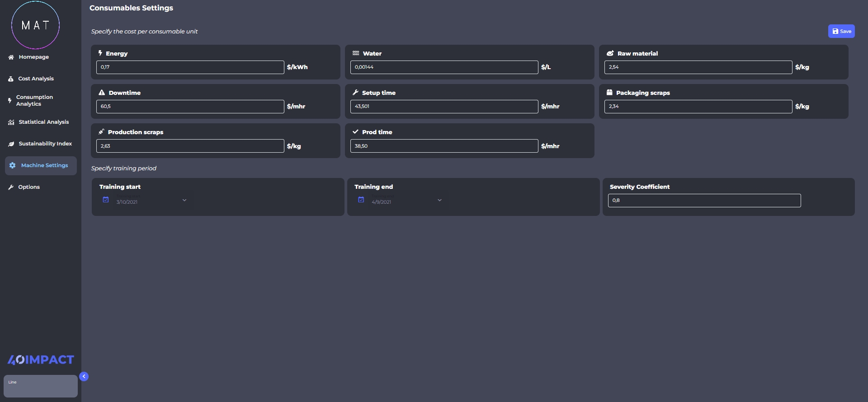The image size is (868, 402).
Task: Save the consumables settings
Action: coord(841,31)
